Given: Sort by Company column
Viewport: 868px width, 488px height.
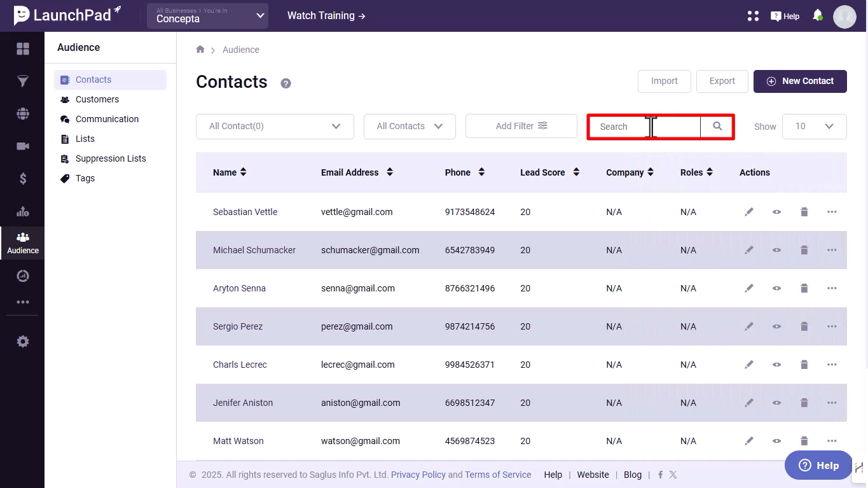Looking at the screenshot, I should click(651, 172).
